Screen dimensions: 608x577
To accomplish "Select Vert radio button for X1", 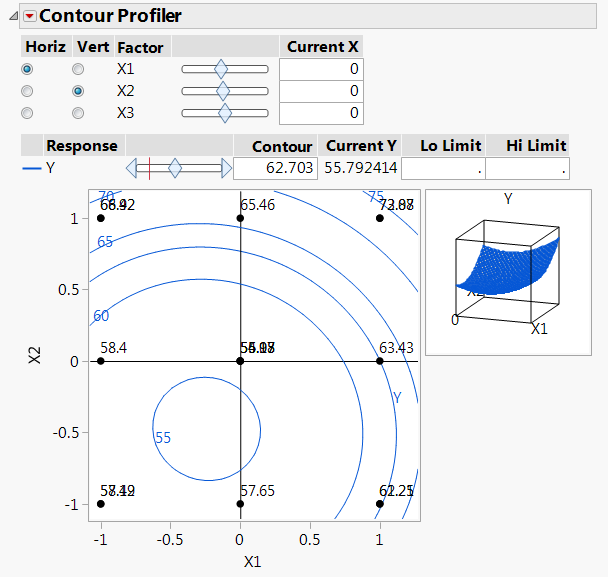I will tap(78, 69).
